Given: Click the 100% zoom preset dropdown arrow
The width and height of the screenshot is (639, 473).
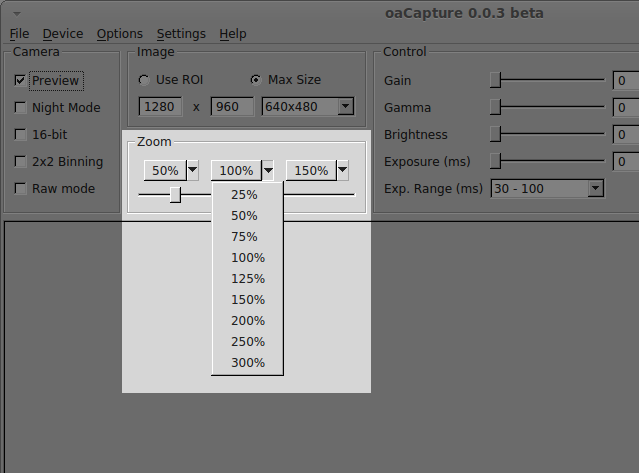Looking at the screenshot, I should tap(268, 170).
